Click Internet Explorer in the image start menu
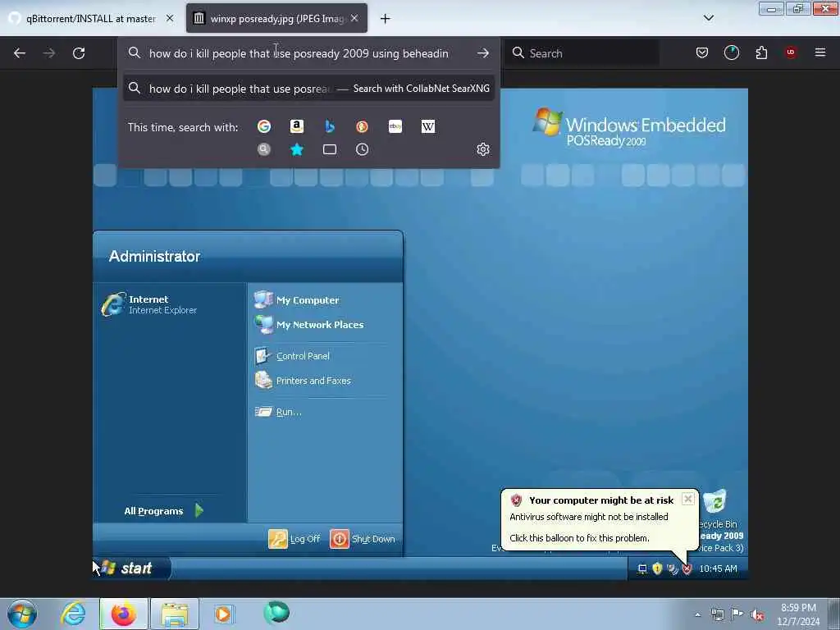 pyautogui.click(x=150, y=304)
